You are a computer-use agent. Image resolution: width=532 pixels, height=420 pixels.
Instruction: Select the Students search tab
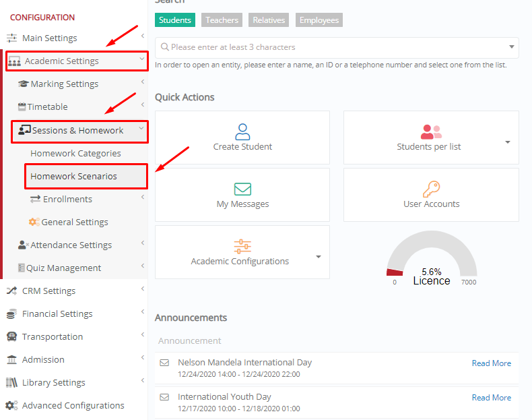coord(175,20)
